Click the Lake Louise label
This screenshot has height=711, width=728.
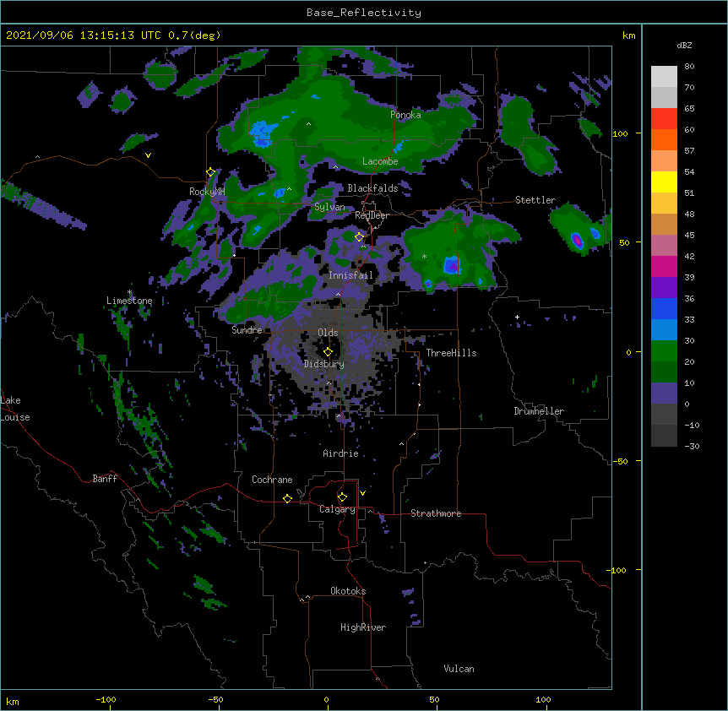coord(15,409)
